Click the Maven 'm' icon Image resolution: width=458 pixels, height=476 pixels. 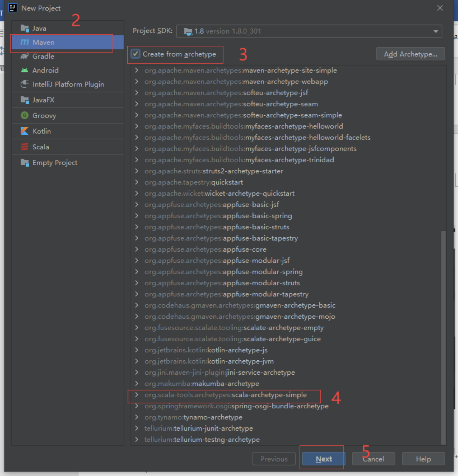click(24, 42)
